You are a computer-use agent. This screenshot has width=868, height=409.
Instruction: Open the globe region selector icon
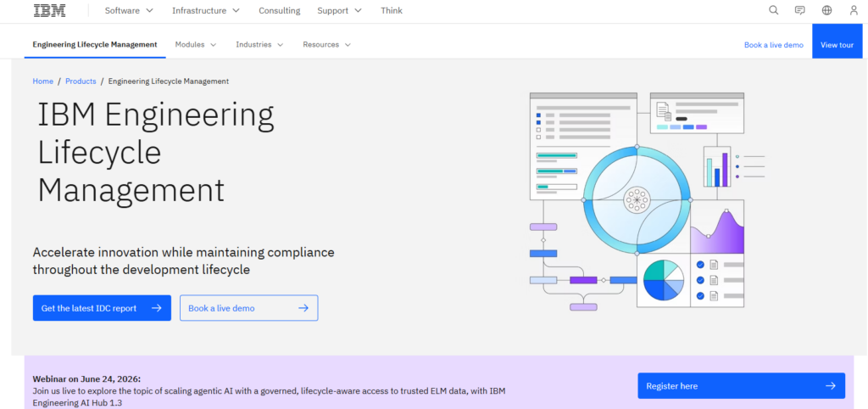(826, 10)
